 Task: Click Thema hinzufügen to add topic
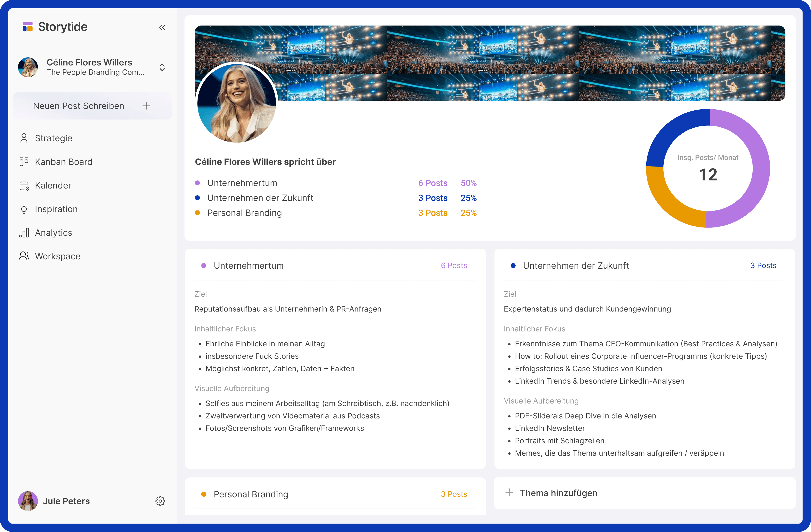coord(559,493)
